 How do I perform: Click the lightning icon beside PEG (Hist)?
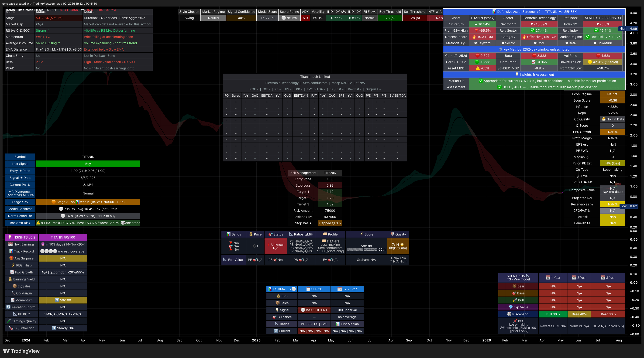pos(13,265)
